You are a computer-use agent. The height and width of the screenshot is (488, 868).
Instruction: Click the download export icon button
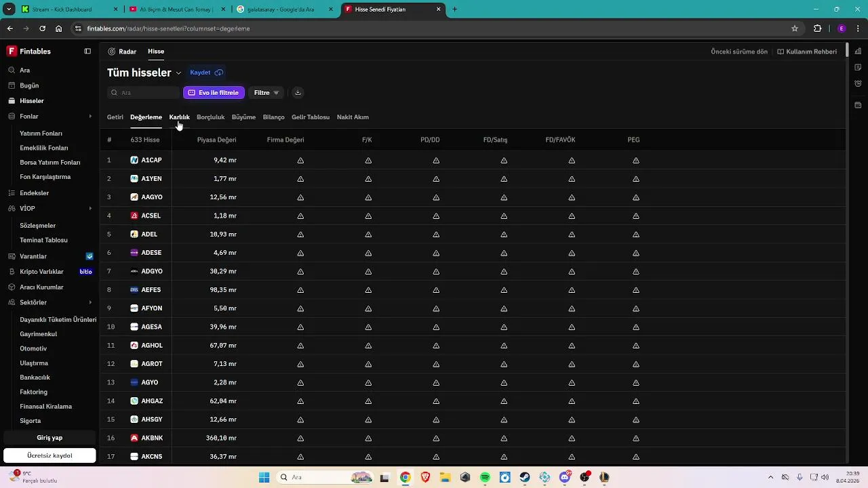point(298,93)
